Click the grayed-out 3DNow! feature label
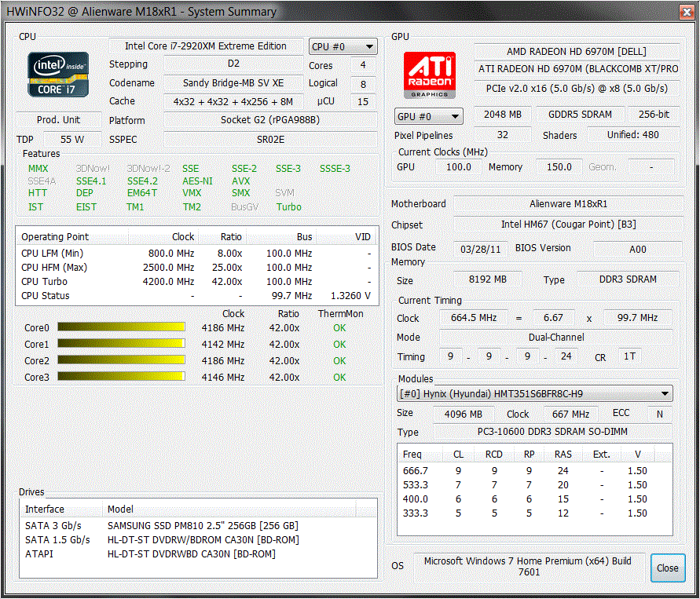 (x=93, y=169)
